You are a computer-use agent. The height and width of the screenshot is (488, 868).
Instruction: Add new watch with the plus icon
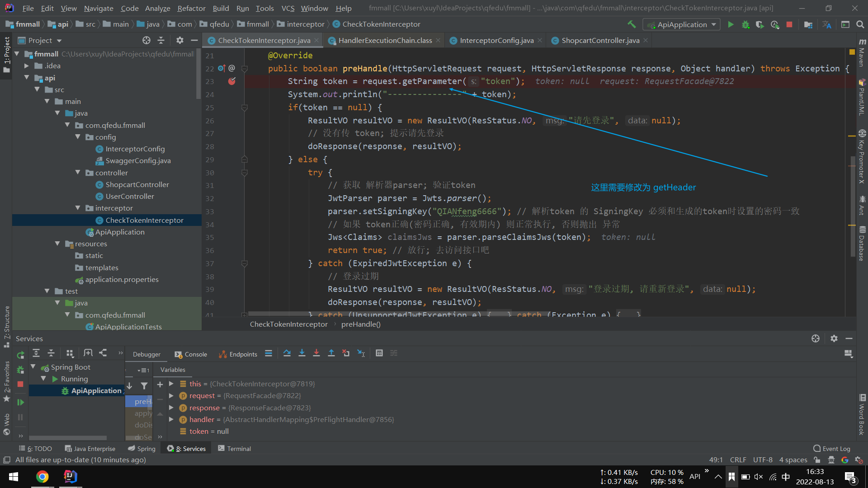coord(160,385)
